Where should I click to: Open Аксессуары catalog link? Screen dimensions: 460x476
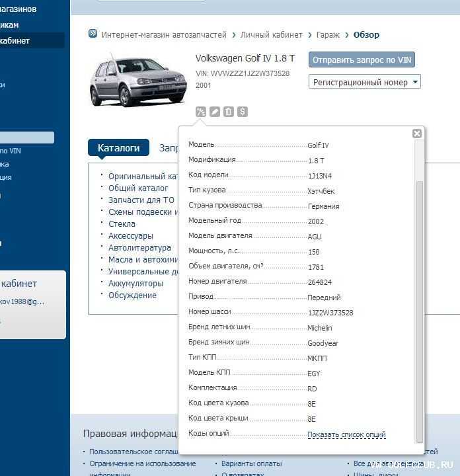coord(131,236)
